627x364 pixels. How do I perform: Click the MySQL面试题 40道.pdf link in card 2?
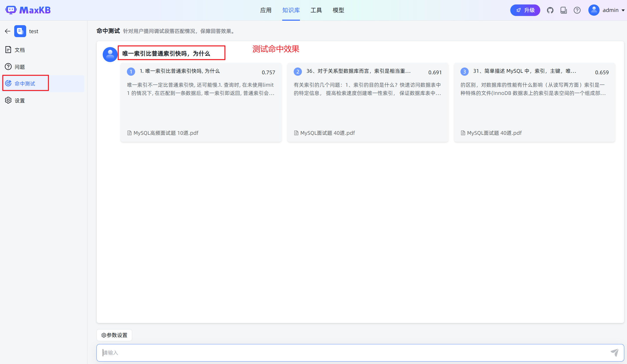click(x=327, y=133)
